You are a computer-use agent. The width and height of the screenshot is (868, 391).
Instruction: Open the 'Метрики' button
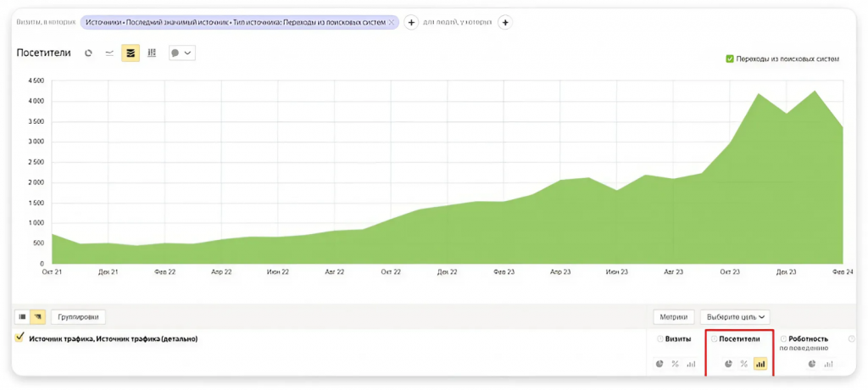pos(674,317)
